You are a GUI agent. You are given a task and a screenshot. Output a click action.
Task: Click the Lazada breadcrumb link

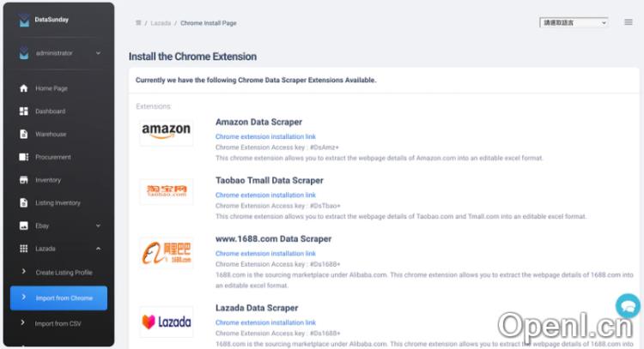pos(161,23)
